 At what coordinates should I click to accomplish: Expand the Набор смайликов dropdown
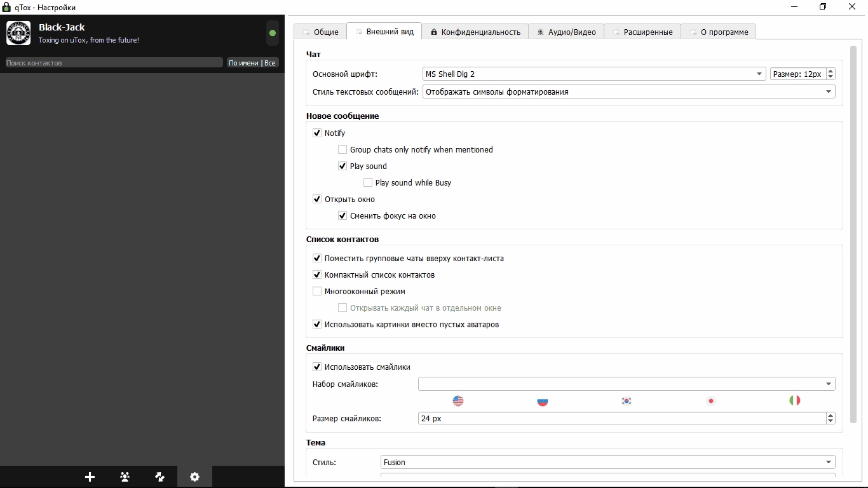click(x=627, y=384)
